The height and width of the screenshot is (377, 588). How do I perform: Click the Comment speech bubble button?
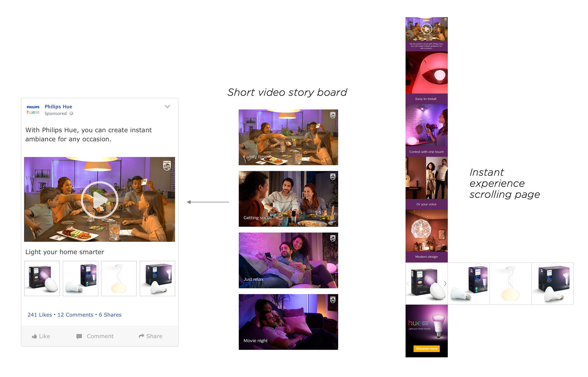click(x=95, y=336)
